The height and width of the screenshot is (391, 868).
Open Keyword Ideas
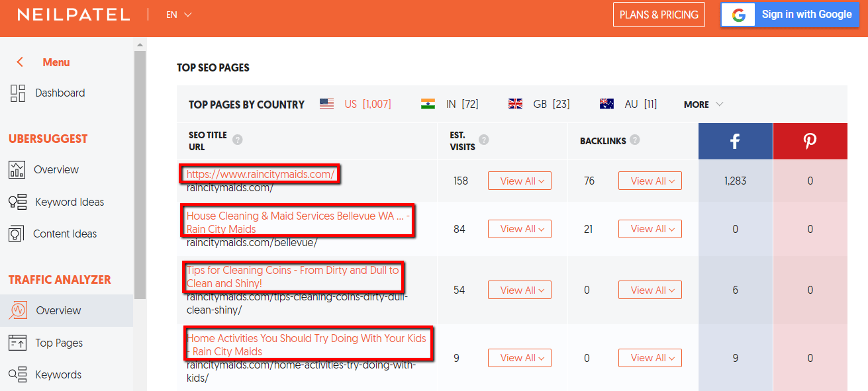click(70, 202)
